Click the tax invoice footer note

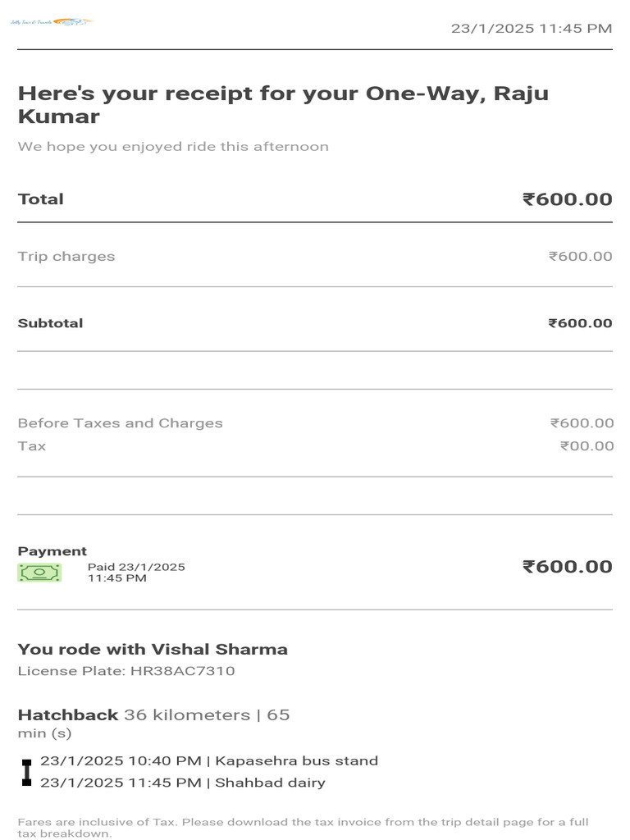[x=304, y=828]
